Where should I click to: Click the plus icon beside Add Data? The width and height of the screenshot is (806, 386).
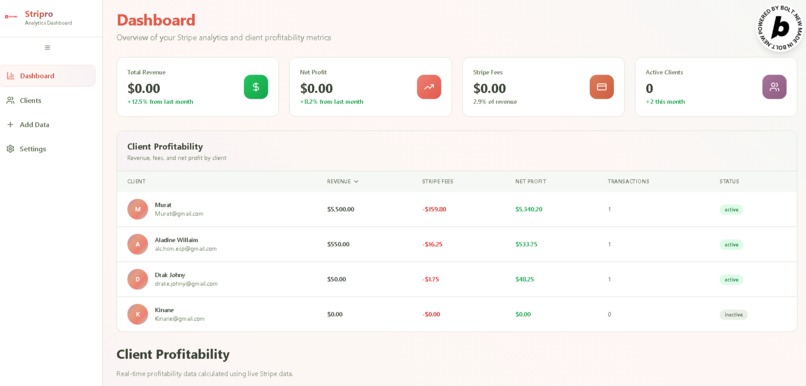click(10, 124)
